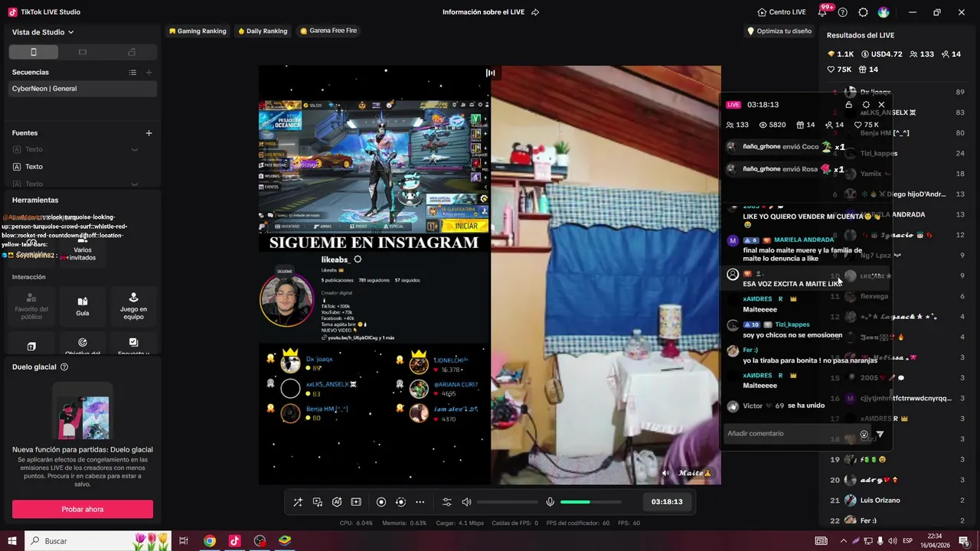The height and width of the screenshot is (551, 980).
Task: Select the landscape layout view
Action: pos(83,52)
